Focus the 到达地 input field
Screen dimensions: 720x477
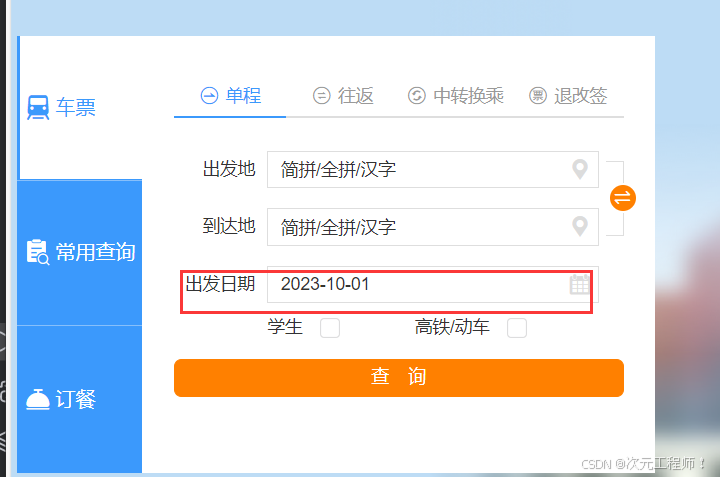click(x=433, y=227)
